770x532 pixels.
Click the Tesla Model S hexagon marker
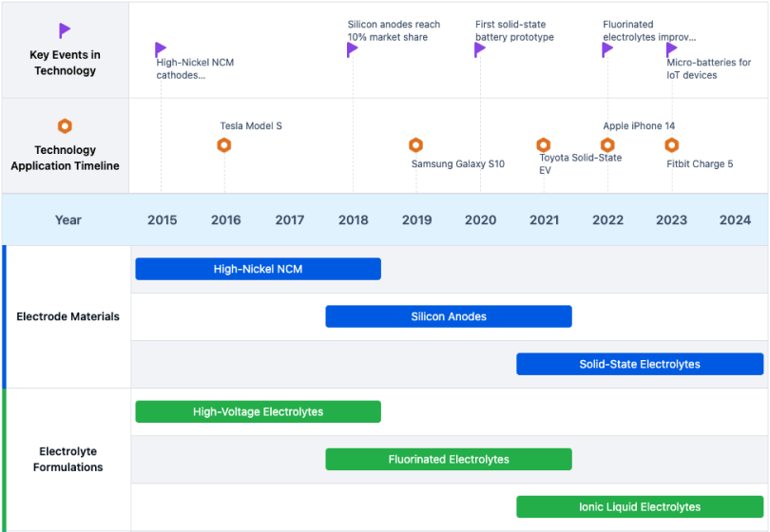coord(224,145)
